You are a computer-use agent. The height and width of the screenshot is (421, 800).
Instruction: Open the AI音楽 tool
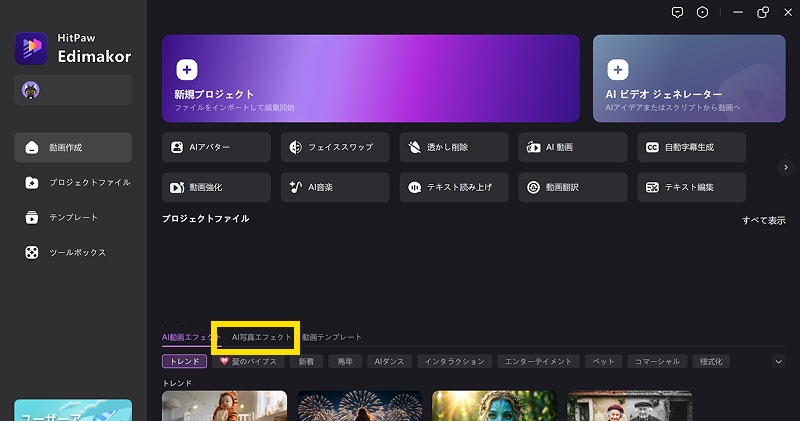coord(335,187)
